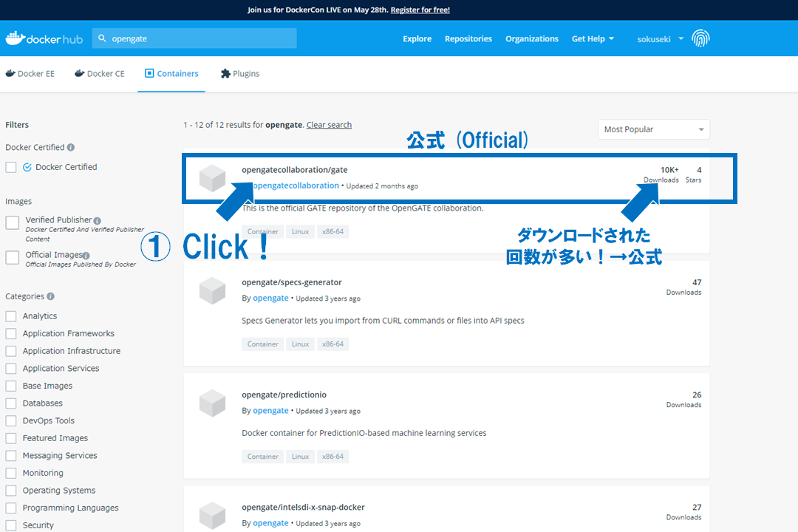Click the Categories info icon
The width and height of the screenshot is (798, 532).
pos(50,296)
